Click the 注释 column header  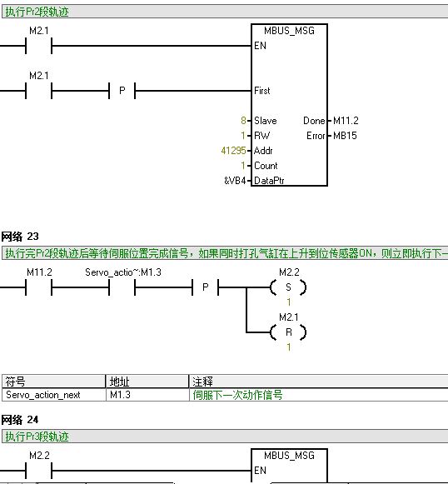(319, 382)
